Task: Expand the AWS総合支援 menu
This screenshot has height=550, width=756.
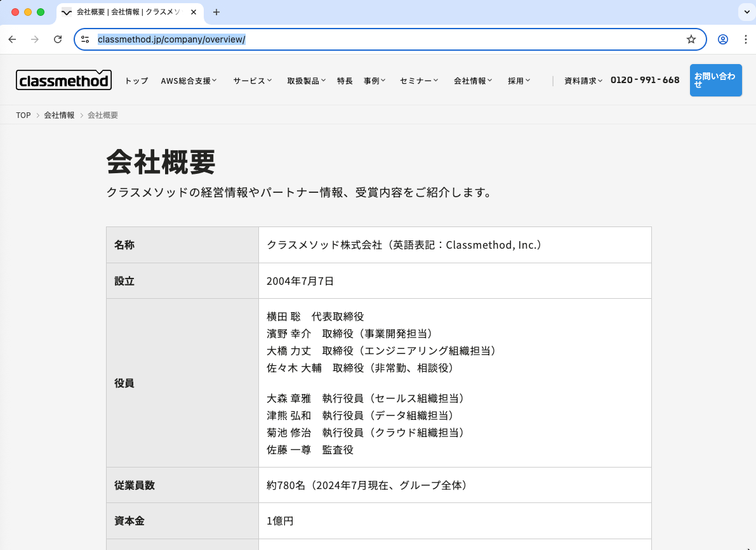Action: tap(189, 81)
